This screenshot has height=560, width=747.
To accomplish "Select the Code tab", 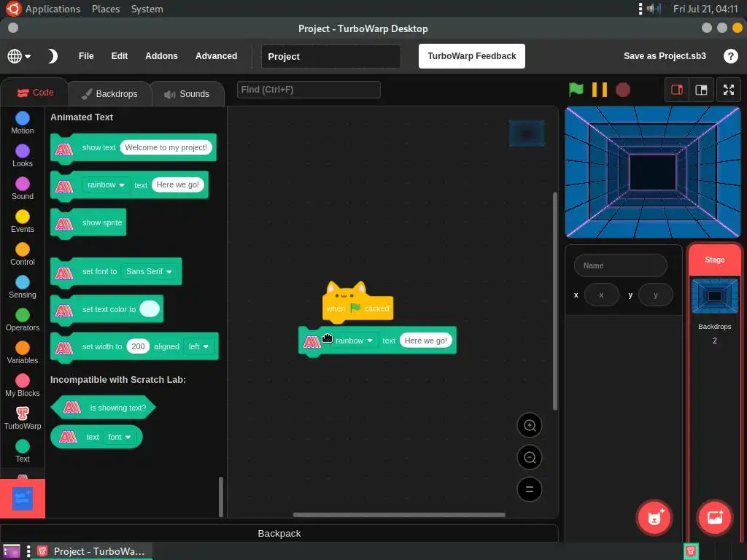I will 36,93.
